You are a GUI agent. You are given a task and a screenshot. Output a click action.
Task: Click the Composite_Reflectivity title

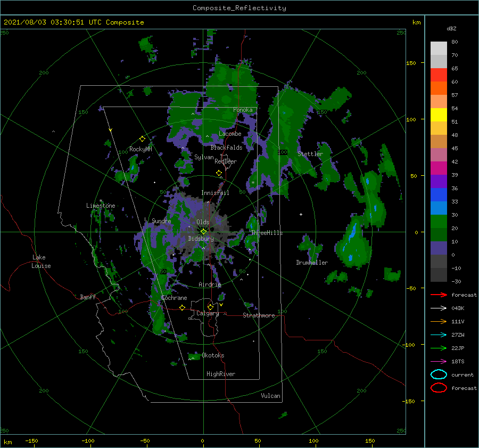240,8
